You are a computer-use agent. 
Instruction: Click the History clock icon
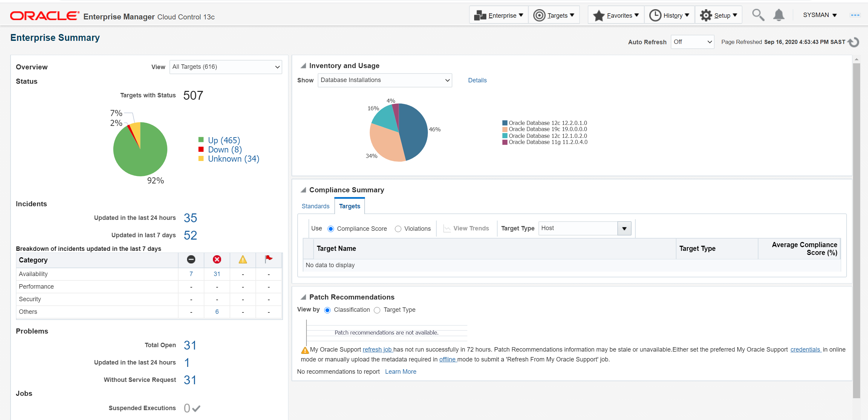pos(655,15)
